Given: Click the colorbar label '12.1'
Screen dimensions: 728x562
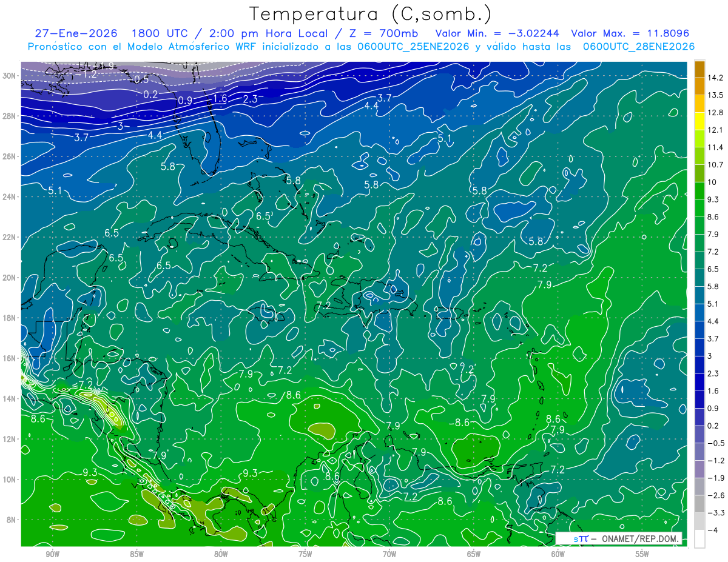Looking at the screenshot, I should click(x=714, y=130).
